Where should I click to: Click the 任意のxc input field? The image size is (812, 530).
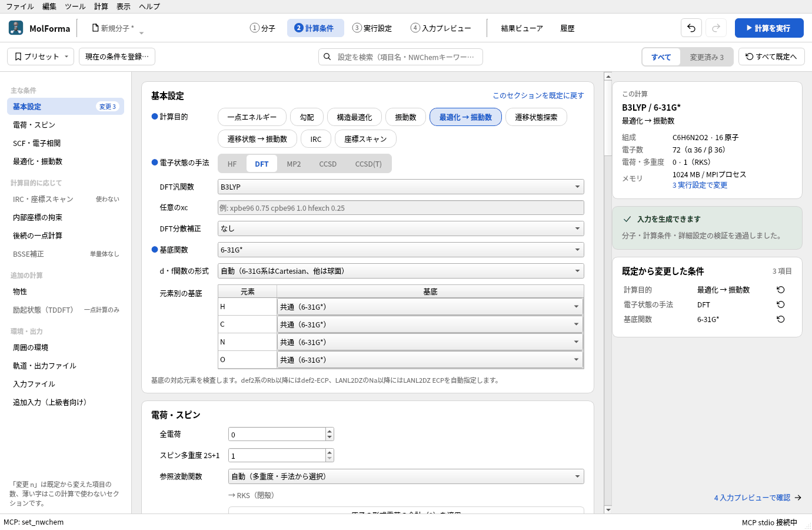click(401, 208)
